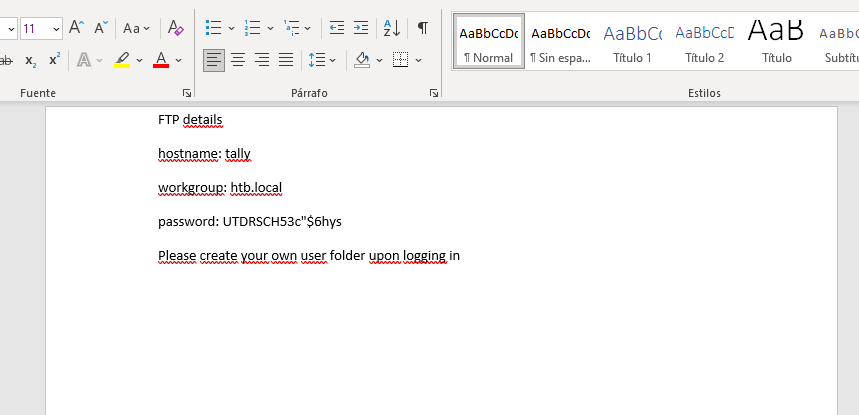The image size is (859, 415).
Task: Increase font size with the grow font icon
Action: 76,28
